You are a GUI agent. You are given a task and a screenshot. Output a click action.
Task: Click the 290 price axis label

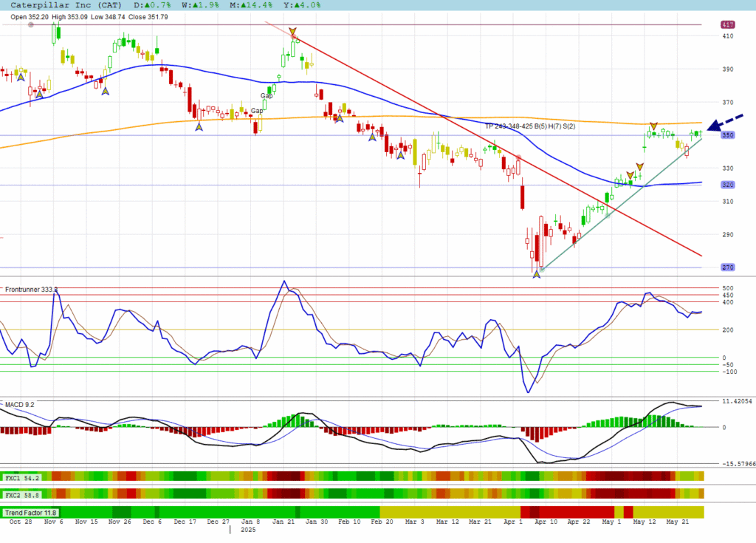click(727, 235)
